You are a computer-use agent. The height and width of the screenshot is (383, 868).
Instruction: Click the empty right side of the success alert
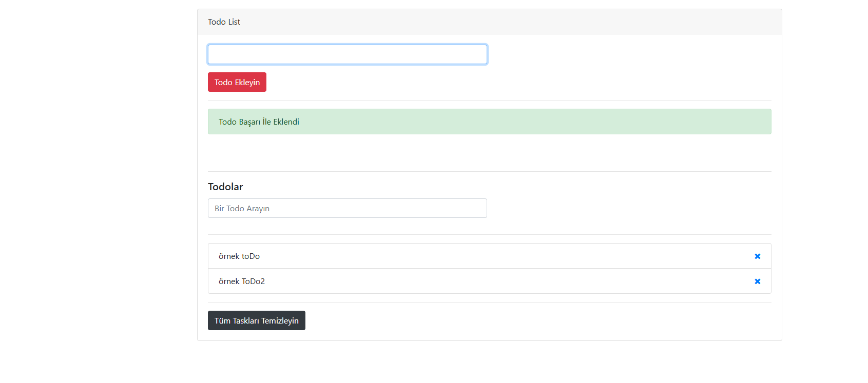tap(616, 122)
